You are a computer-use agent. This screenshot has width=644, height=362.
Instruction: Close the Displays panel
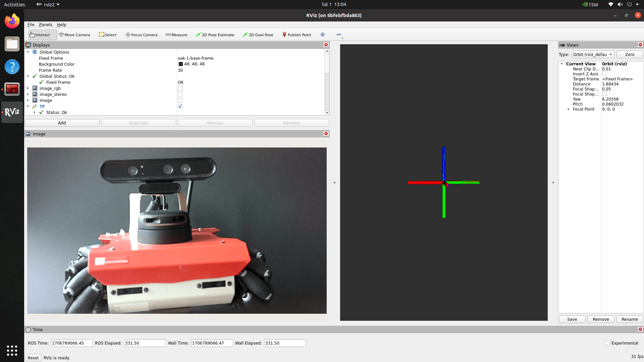click(x=326, y=45)
